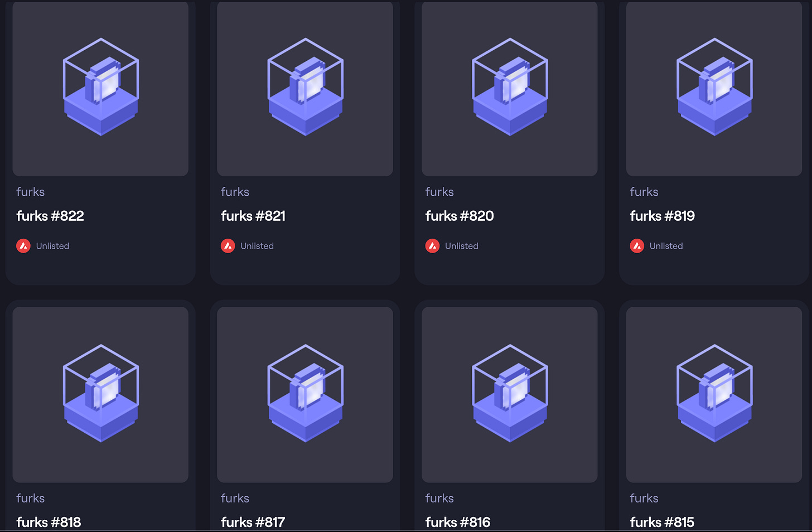Open furks collection link above furks #821
Screen dimensions: 812x532
click(x=235, y=192)
